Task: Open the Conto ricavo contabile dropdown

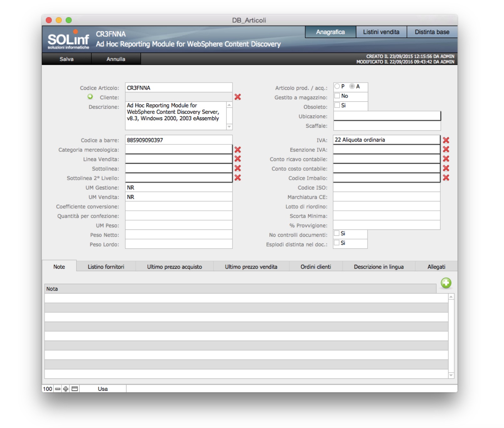Action: [386, 159]
